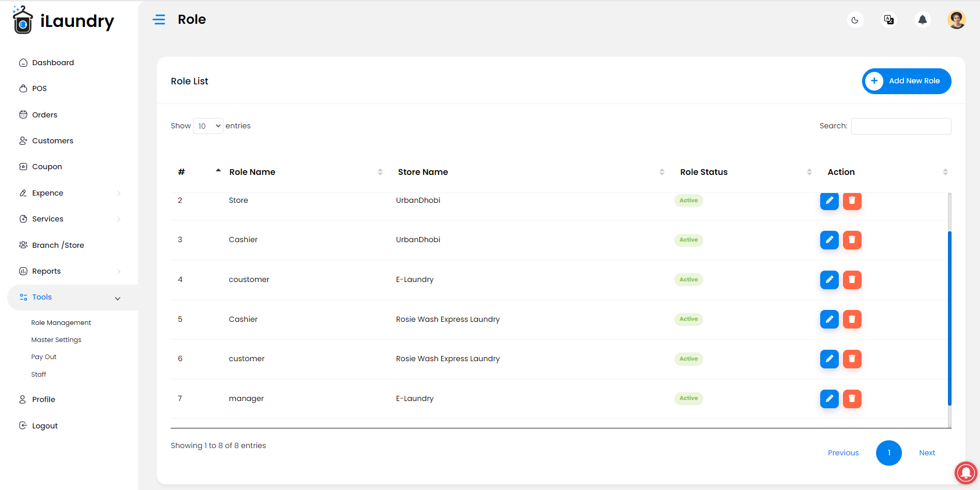Select page 1 in pagination

pyautogui.click(x=889, y=453)
